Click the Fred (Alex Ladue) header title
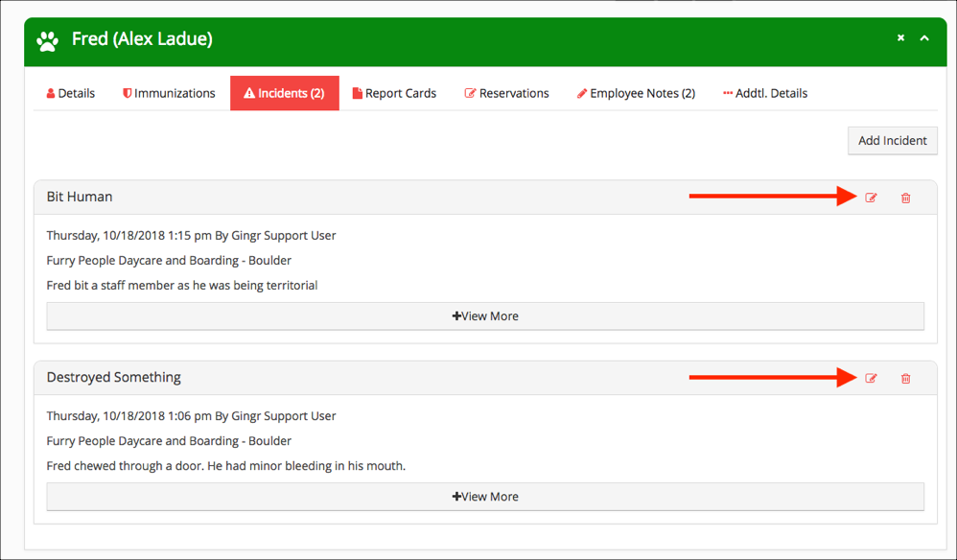 tap(142, 39)
